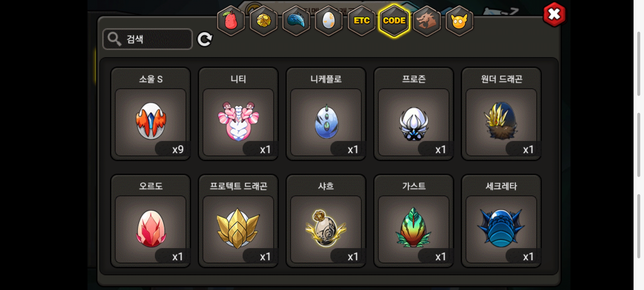Choose the pink 니티 egg
This screenshot has height=290, width=644.
tap(238, 114)
